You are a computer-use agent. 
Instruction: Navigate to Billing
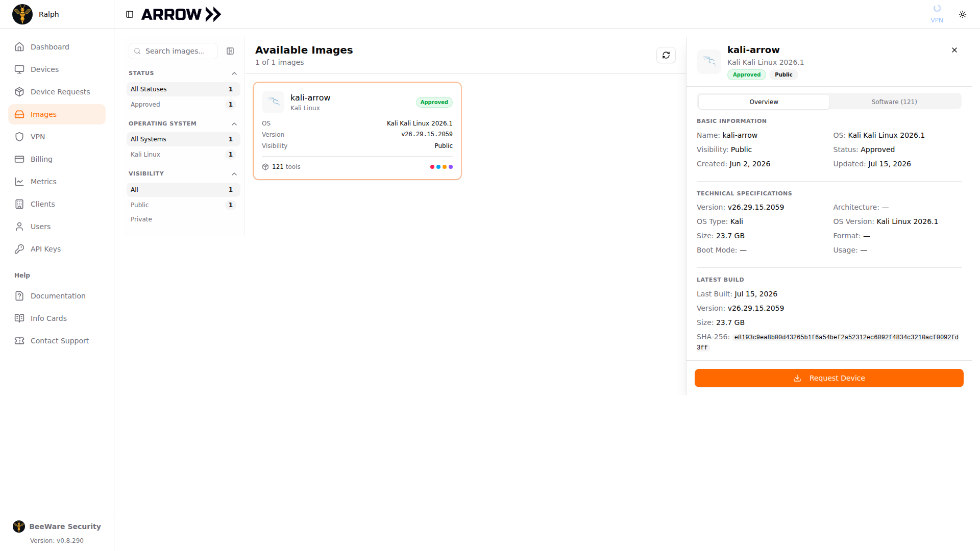tap(57, 159)
